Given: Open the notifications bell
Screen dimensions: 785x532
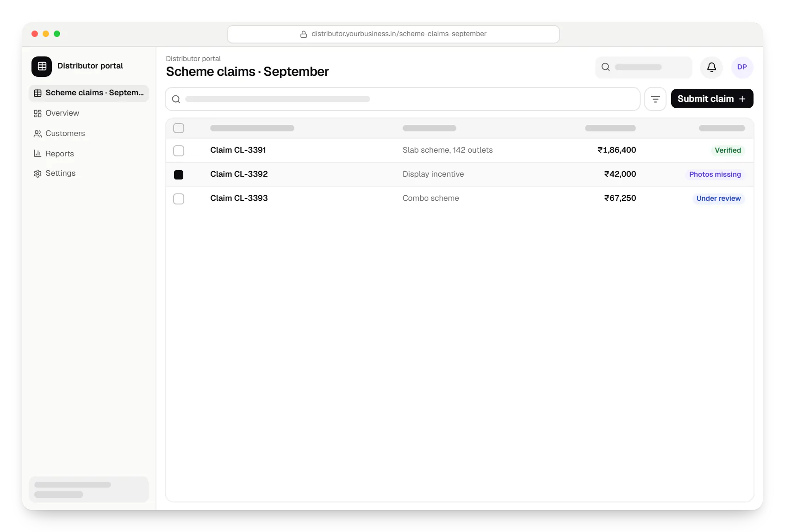Looking at the screenshot, I should (711, 67).
